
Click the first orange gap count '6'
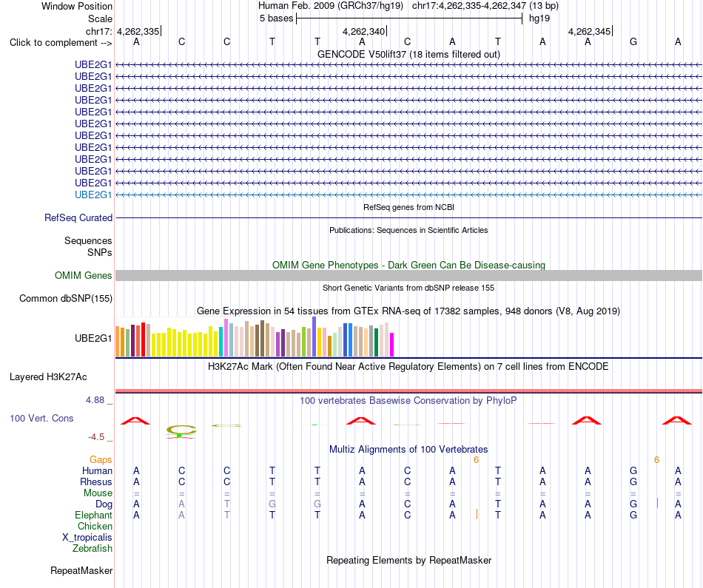pos(476,459)
